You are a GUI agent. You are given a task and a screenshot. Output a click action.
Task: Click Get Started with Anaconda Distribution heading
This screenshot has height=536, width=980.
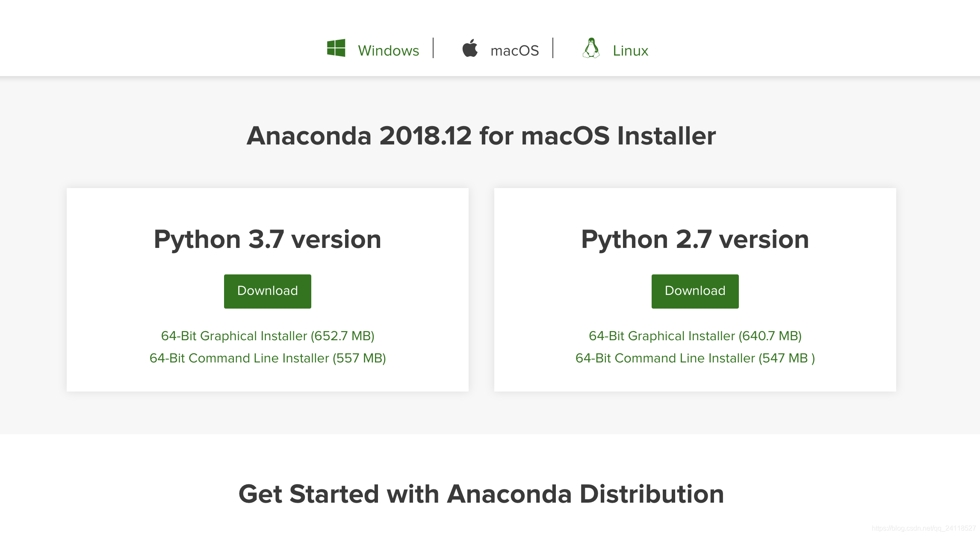[481, 494]
